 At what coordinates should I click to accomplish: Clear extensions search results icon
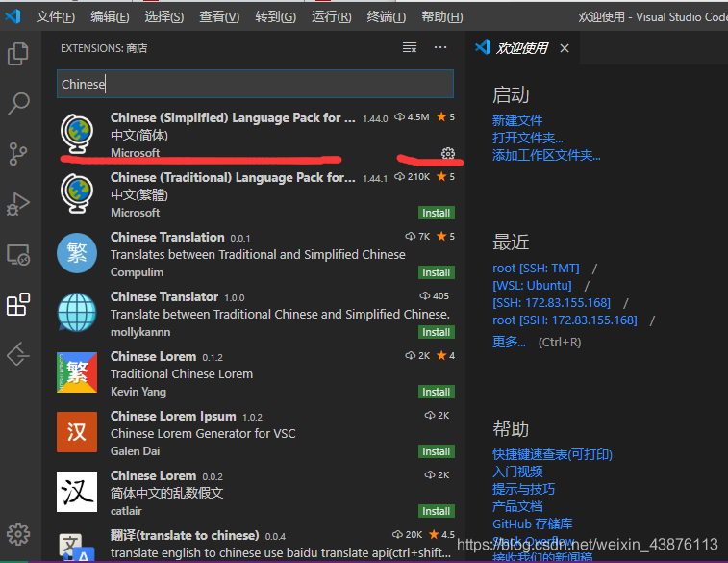(409, 47)
